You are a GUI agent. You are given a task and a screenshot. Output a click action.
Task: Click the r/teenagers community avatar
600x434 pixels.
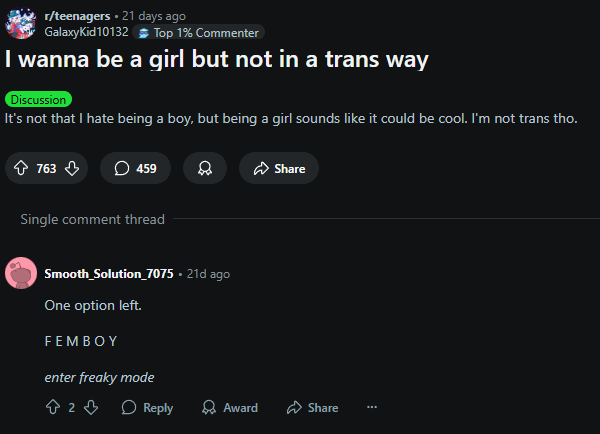pyautogui.click(x=21, y=24)
